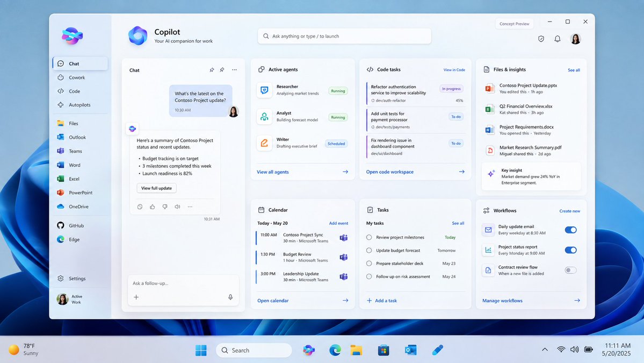Click the microphone in the follow-up box

(230, 297)
